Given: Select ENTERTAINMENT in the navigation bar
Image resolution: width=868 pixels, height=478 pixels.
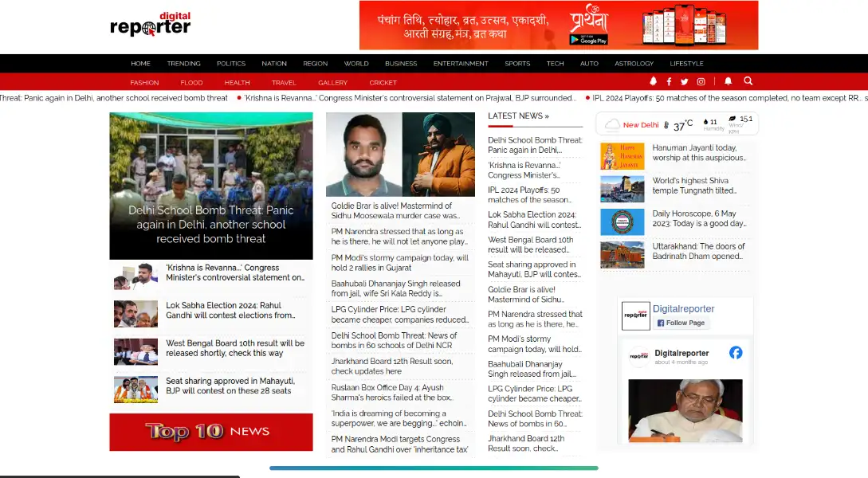Looking at the screenshot, I should coord(461,64).
